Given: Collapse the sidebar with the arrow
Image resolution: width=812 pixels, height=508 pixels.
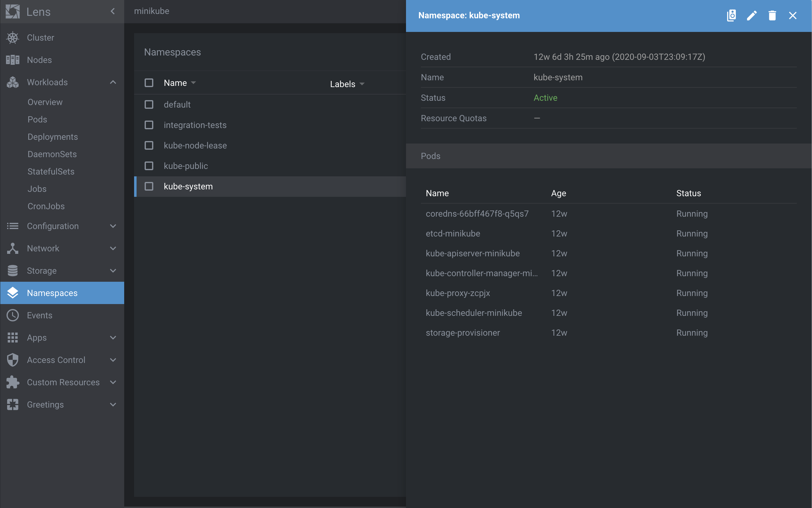Looking at the screenshot, I should [113, 11].
